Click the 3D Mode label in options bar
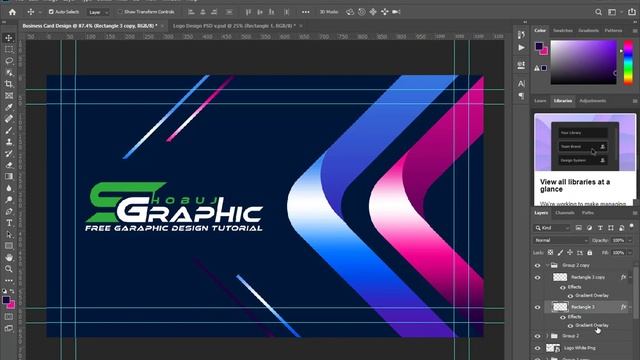This screenshot has width=640, height=360. click(x=329, y=12)
